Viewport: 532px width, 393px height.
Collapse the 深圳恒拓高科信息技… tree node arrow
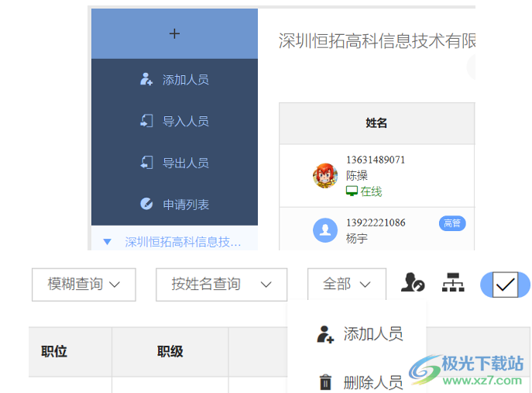click(x=107, y=242)
